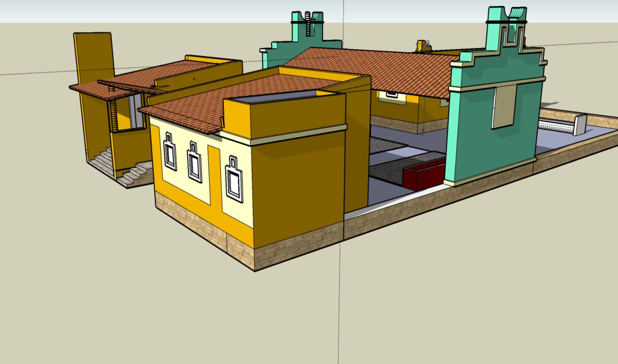
Task: Click the large shaded yellow front wall
Action: pos(299,188)
